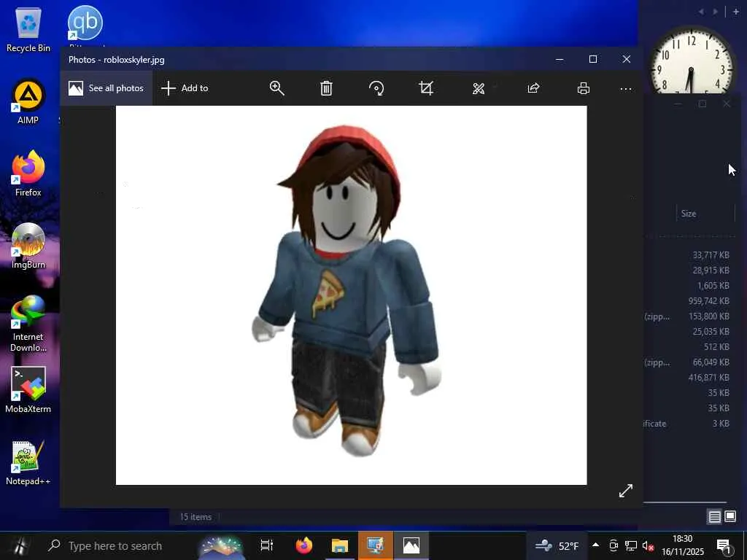Click the search highlights illustration in taskbar
The width and height of the screenshot is (747, 560).
pyautogui.click(x=220, y=547)
